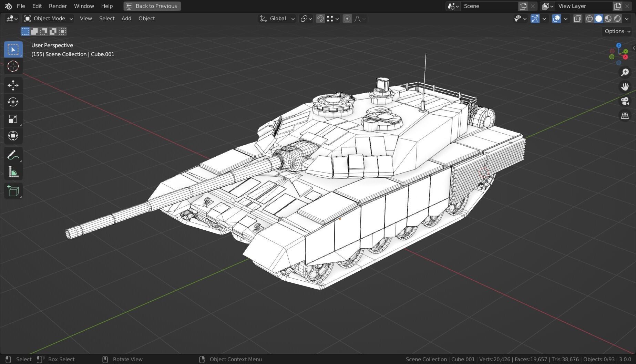The height and width of the screenshot is (364, 636).
Task: Open the Window menu
Action: pos(84,6)
